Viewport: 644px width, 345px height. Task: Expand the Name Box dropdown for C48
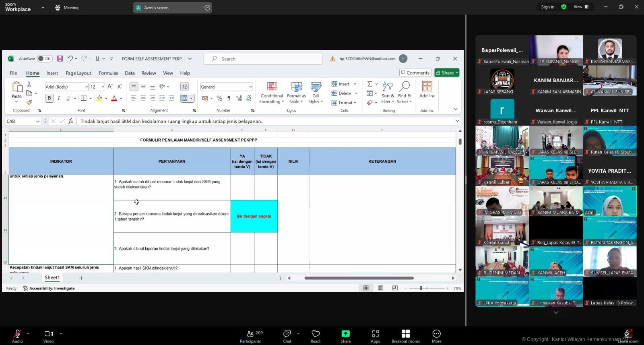tap(37, 121)
